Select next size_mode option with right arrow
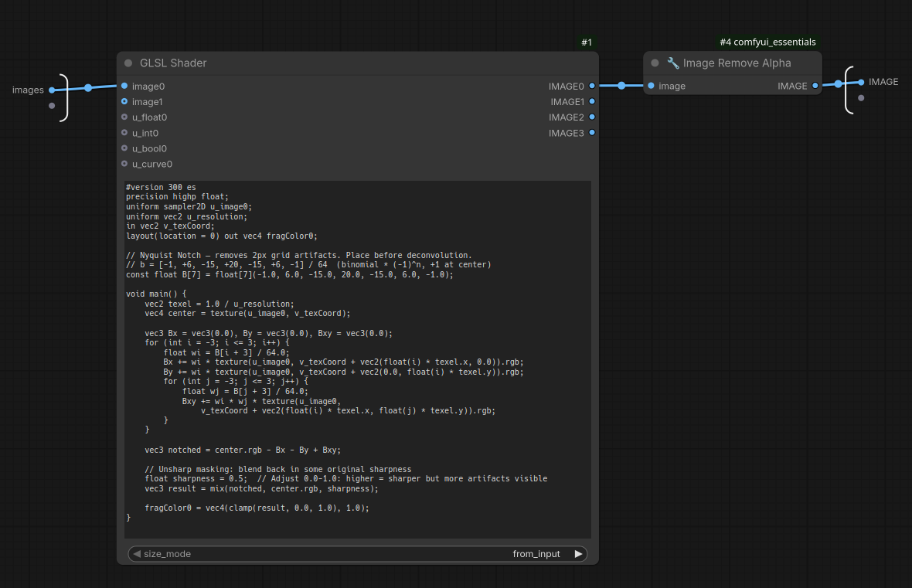 tap(578, 554)
